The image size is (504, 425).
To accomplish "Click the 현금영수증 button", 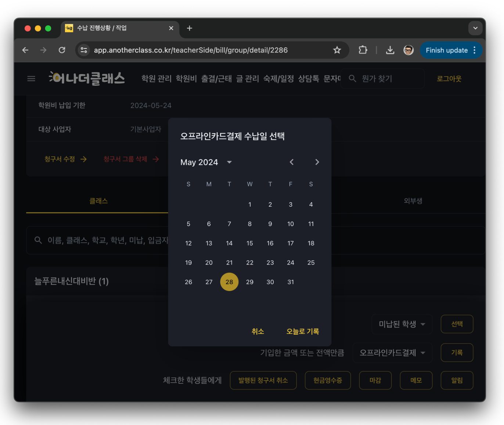I will tap(328, 380).
